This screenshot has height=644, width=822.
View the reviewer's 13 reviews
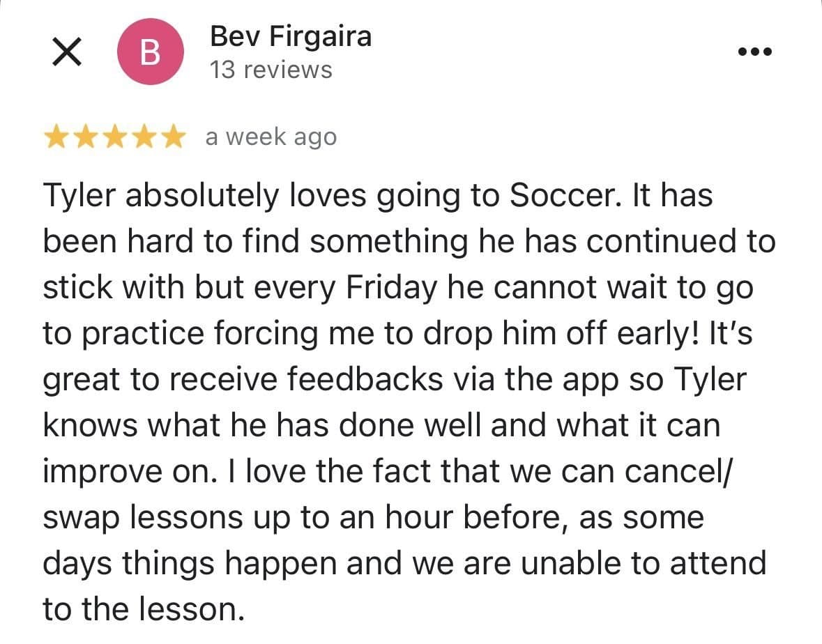pos(271,70)
